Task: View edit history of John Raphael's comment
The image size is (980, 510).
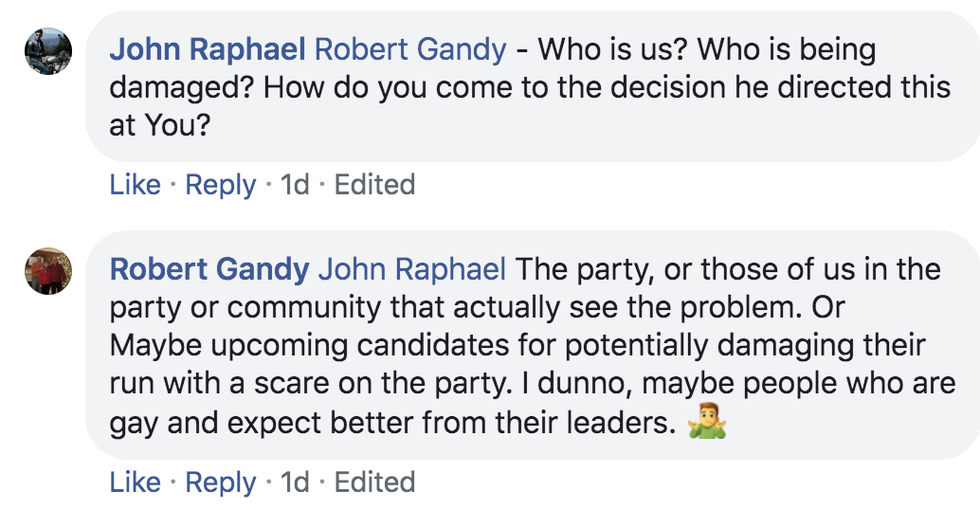Action: pos(374,185)
